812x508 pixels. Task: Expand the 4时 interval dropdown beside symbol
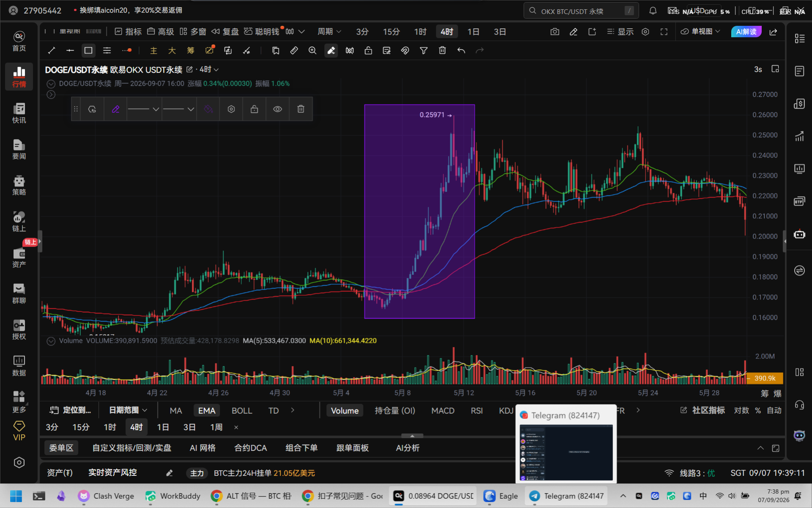coord(209,69)
